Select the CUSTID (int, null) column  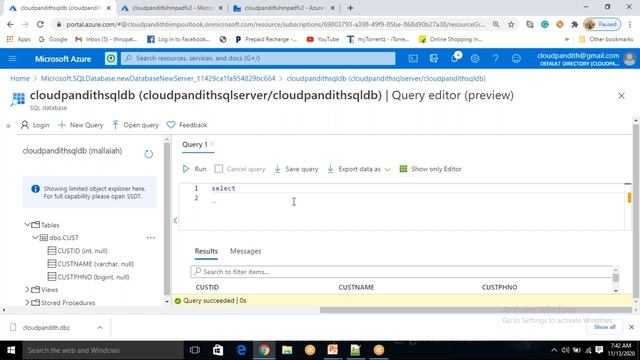point(78,251)
